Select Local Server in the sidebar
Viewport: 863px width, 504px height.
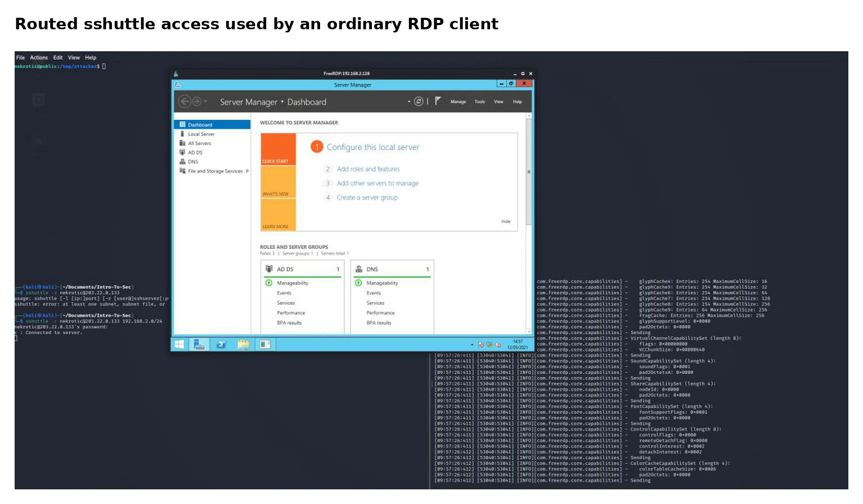[212, 134]
